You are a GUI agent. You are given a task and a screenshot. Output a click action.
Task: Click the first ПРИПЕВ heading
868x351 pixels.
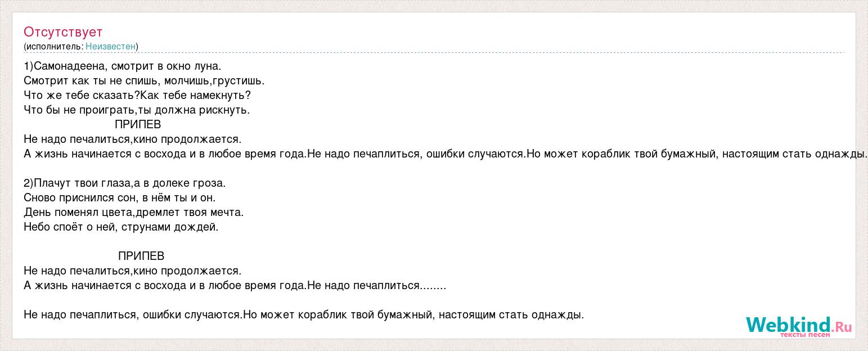point(138,125)
